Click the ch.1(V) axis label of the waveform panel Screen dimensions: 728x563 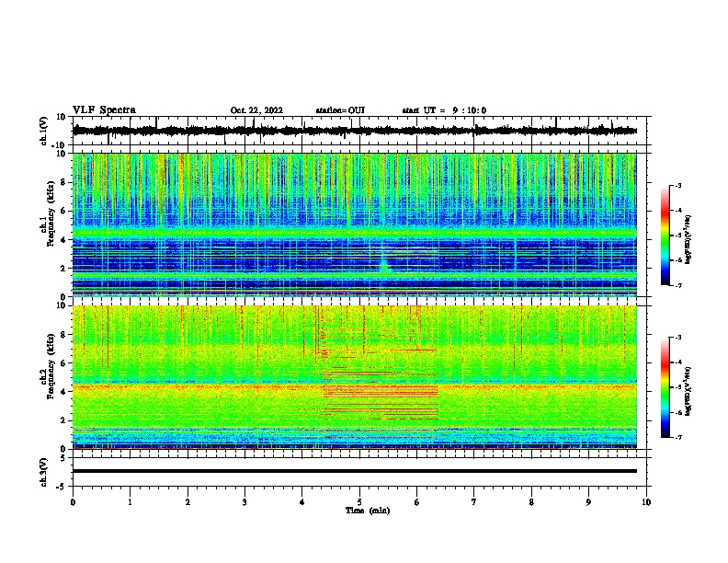[x=44, y=131]
